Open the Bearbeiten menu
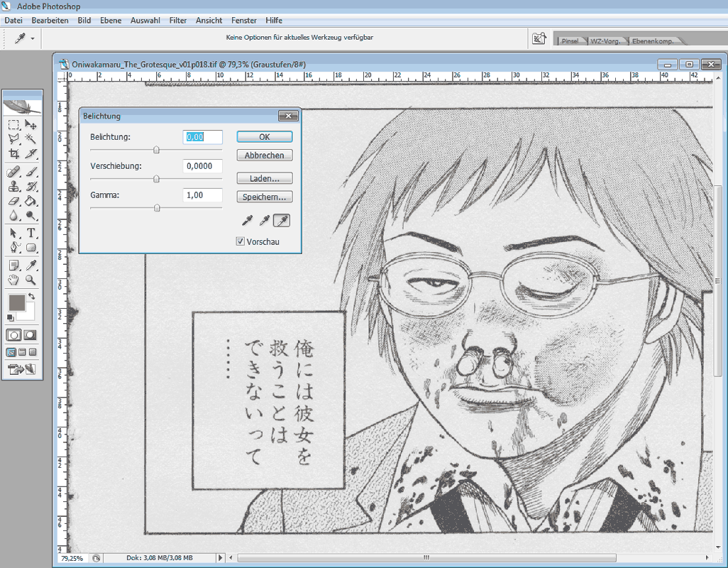This screenshot has width=728, height=568. click(x=50, y=21)
